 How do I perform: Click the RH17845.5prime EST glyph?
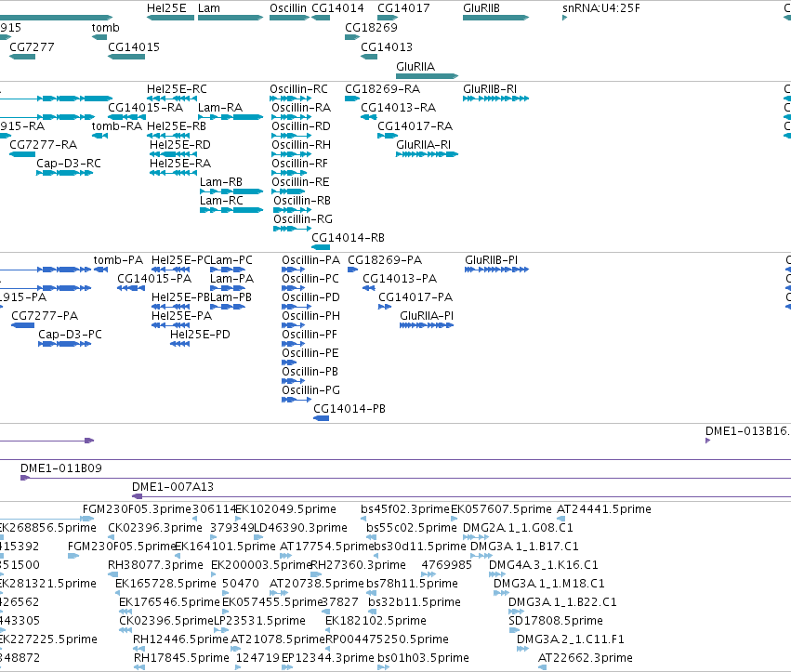[x=139, y=668]
